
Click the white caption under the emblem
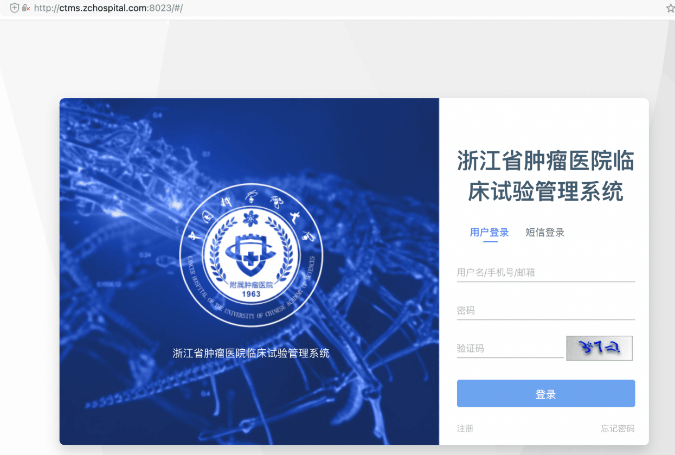pyautogui.click(x=250, y=353)
